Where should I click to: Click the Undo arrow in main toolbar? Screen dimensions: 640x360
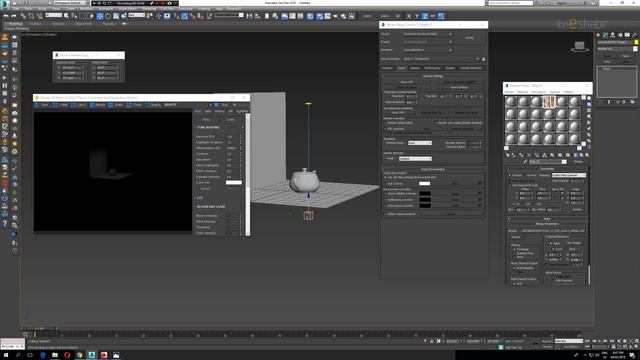pos(6,16)
